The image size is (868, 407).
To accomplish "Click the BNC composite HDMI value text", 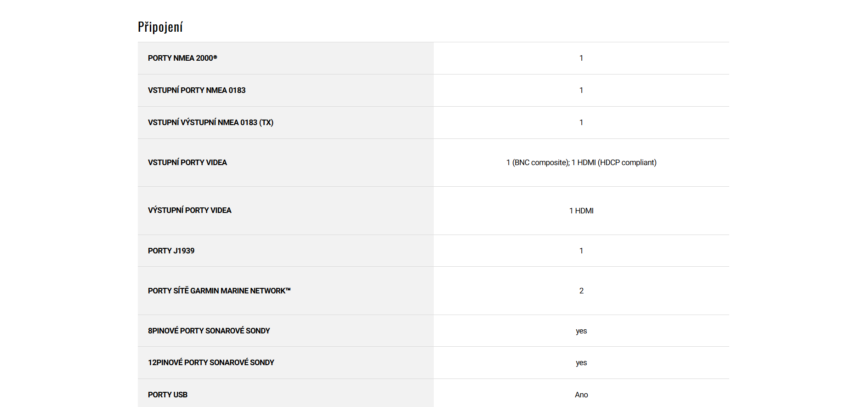I will point(581,163).
